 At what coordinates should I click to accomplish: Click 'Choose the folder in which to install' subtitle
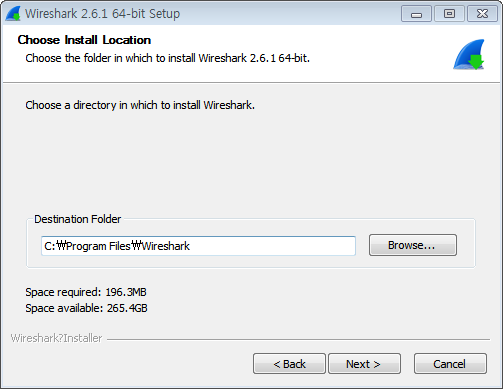click(x=168, y=58)
